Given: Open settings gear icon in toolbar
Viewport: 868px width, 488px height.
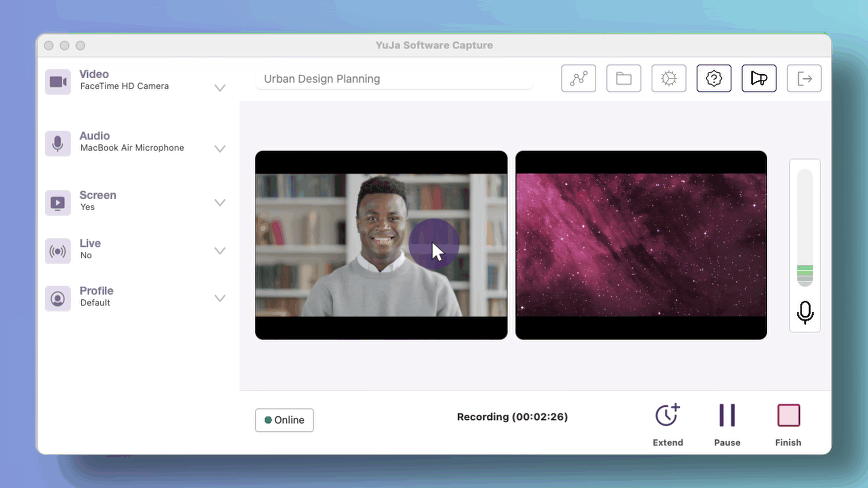Looking at the screenshot, I should pos(669,79).
